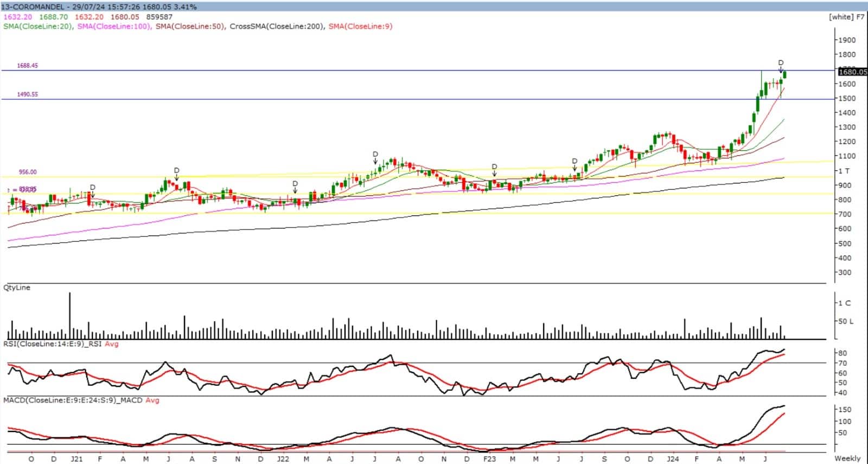Click the first D marker near J21
The height and width of the screenshot is (464, 868).
[x=93, y=187]
